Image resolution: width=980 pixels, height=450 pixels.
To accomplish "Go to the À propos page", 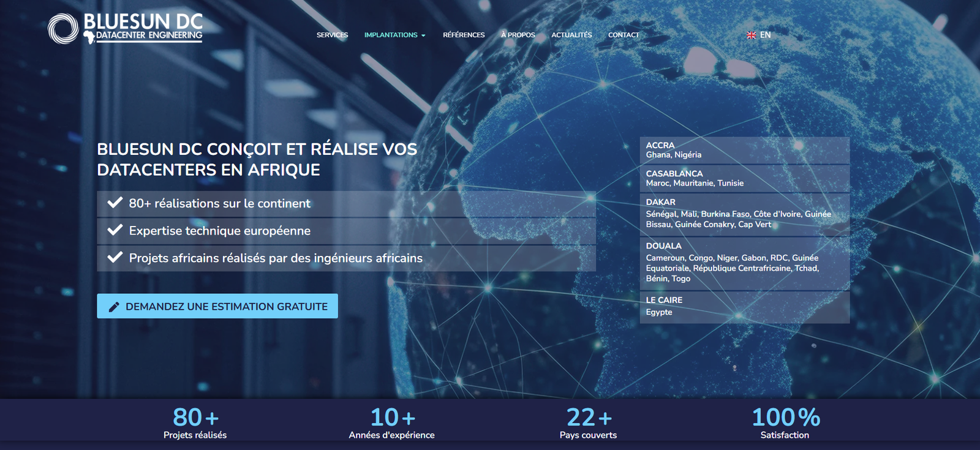I will (518, 35).
